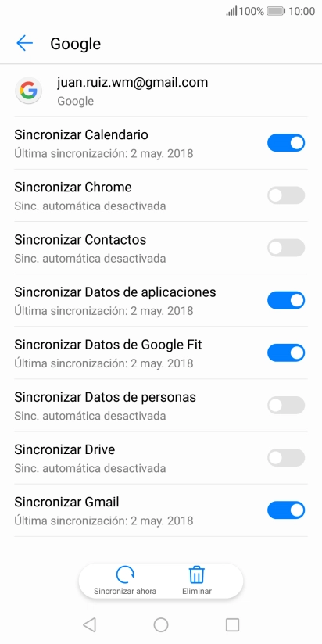Tap the Sincronizar ahora label
Viewport: 322px width, 644px height.
click(125, 592)
